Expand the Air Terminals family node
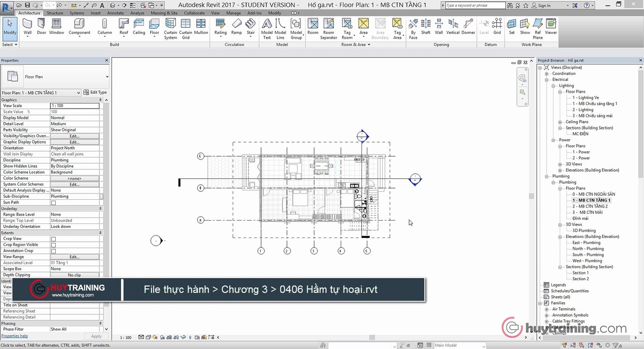 click(547, 309)
